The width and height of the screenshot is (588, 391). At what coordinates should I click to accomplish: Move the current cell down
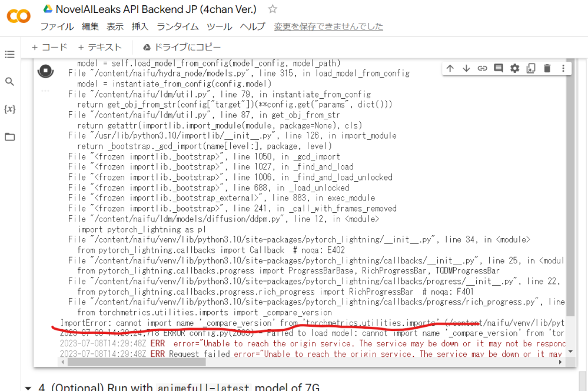point(466,68)
